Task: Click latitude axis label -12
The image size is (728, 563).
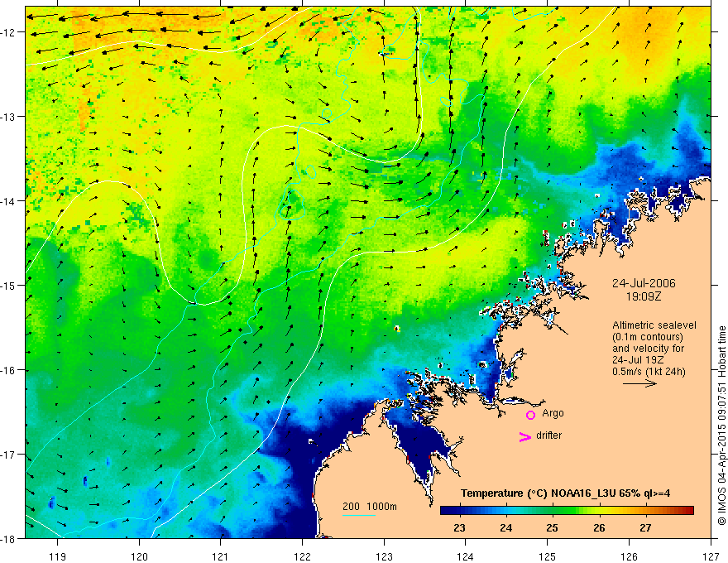Action: pos(8,32)
